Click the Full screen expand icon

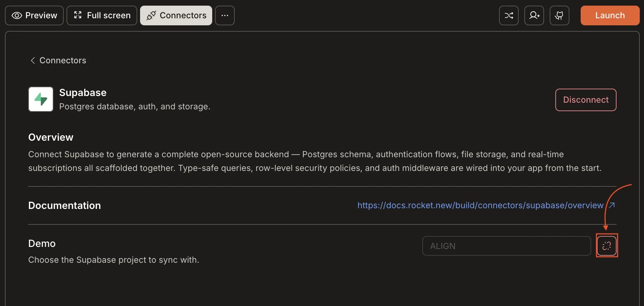[77, 15]
